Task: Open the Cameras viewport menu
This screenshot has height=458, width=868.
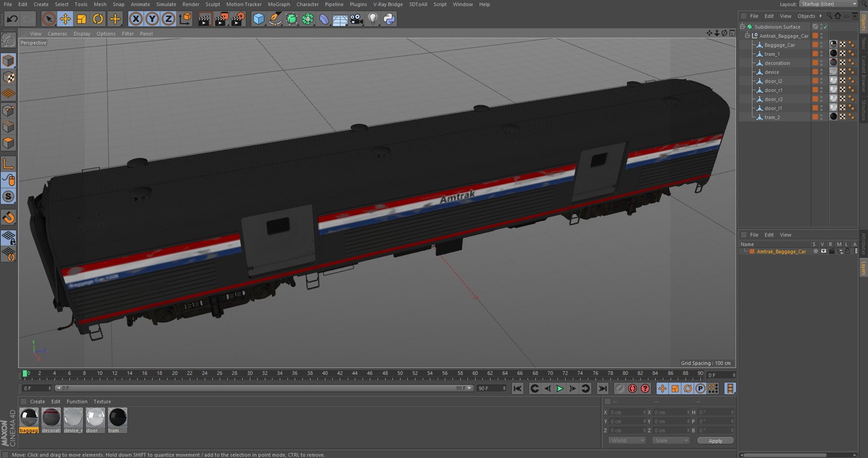Action: click(57, 33)
